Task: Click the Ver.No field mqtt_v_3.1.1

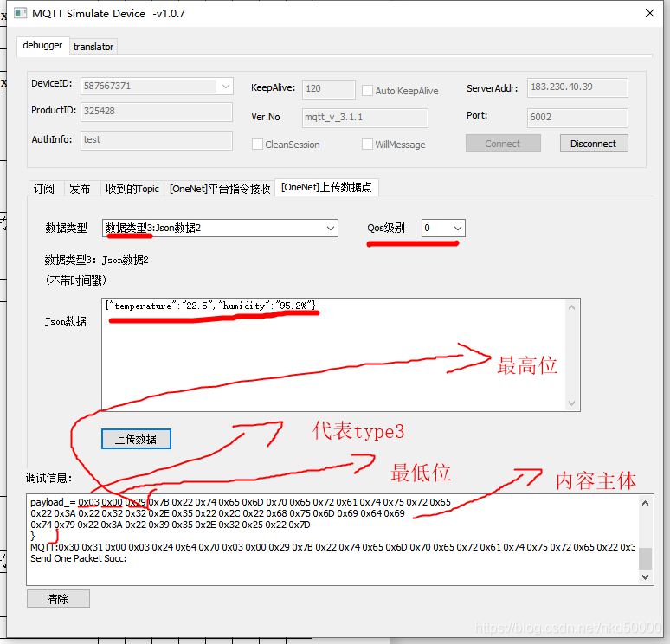Action: tap(365, 118)
